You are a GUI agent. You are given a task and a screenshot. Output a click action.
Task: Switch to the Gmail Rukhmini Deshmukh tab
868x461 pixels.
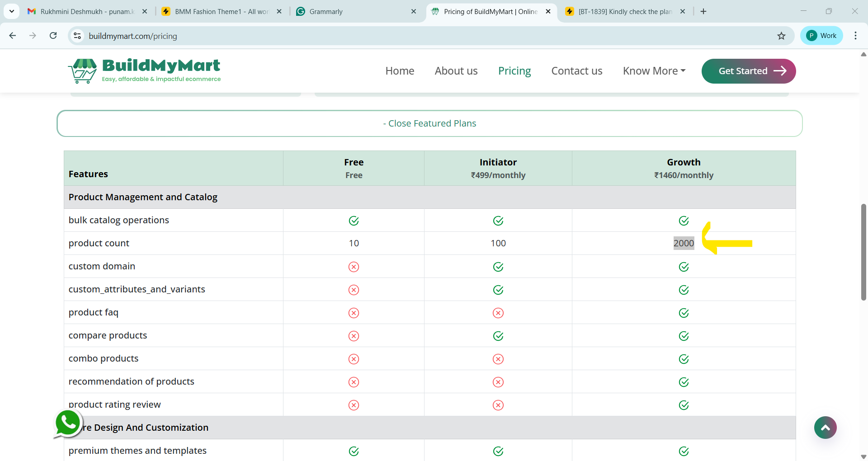pyautogui.click(x=88, y=11)
